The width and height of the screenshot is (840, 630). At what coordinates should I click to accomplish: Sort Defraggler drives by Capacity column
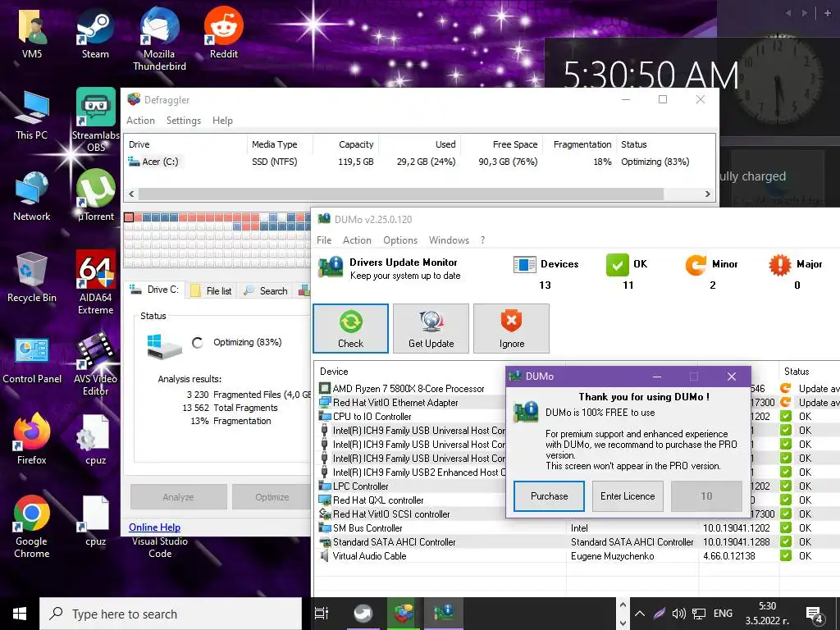click(345, 144)
